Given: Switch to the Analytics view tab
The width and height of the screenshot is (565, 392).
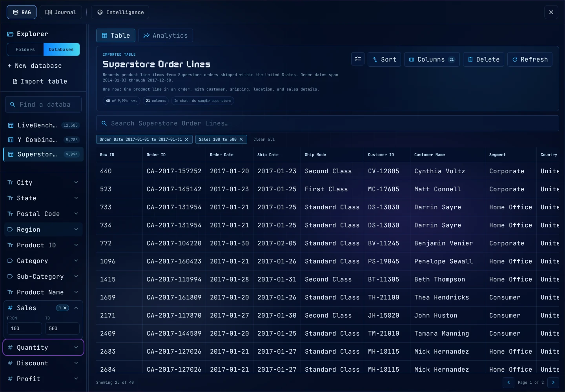Looking at the screenshot, I should [x=166, y=35].
